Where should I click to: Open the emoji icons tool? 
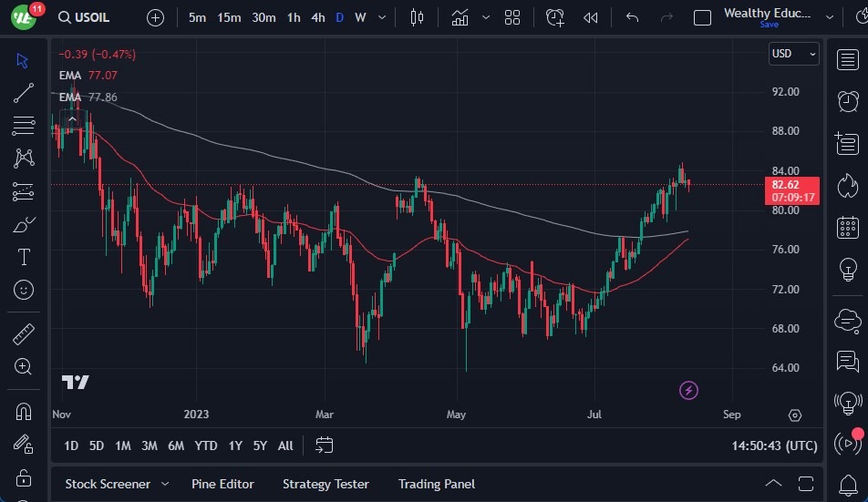(x=24, y=290)
